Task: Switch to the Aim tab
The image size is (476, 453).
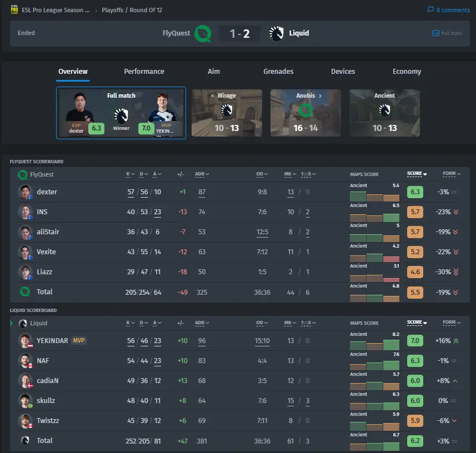Action: click(214, 71)
